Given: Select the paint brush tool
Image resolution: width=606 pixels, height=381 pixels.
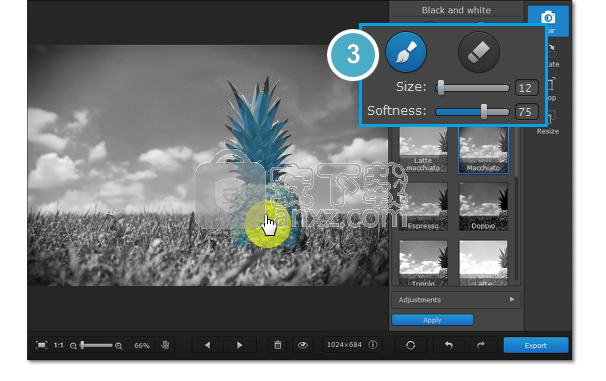Looking at the screenshot, I should click(x=406, y=52).
